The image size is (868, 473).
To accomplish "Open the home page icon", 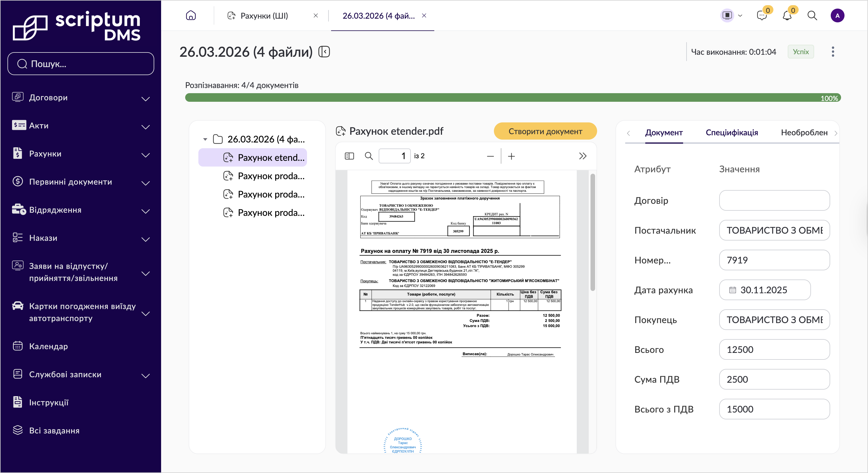I will [191, 15].
